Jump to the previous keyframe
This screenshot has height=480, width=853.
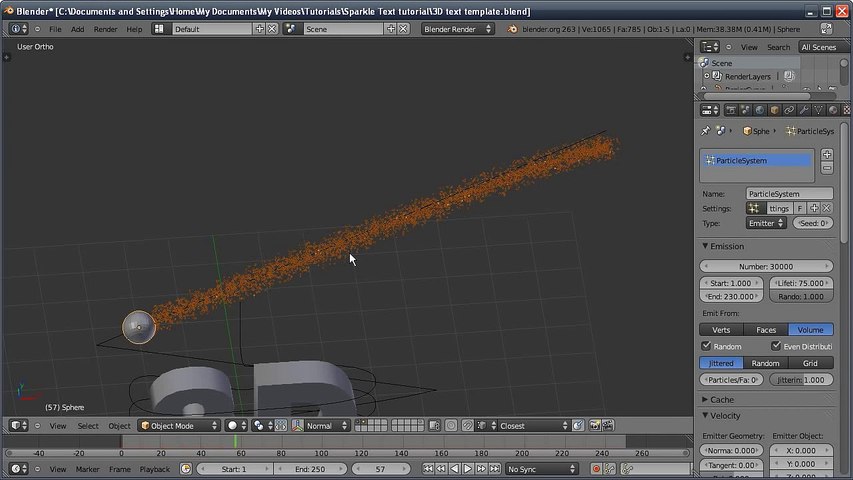click(x=441, y=469)
